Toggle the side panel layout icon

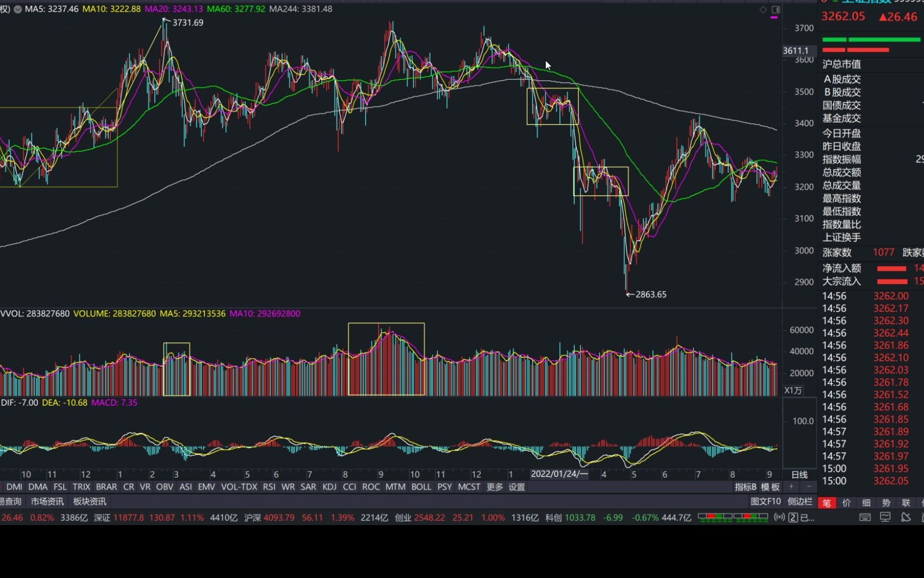[x=776, y=10]
